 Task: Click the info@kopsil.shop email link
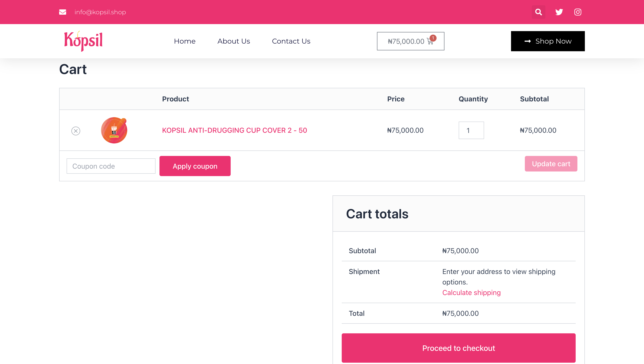100,12
